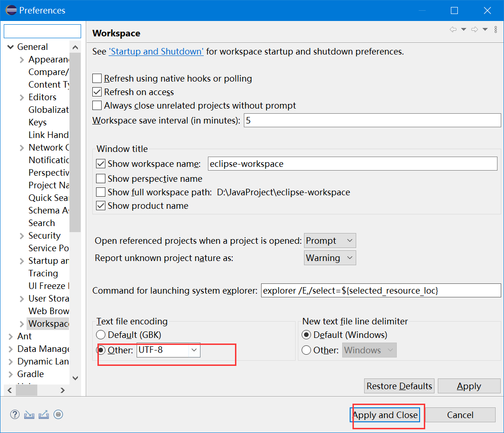
Task: Uncheck Show product name
Action: point(101,206)
